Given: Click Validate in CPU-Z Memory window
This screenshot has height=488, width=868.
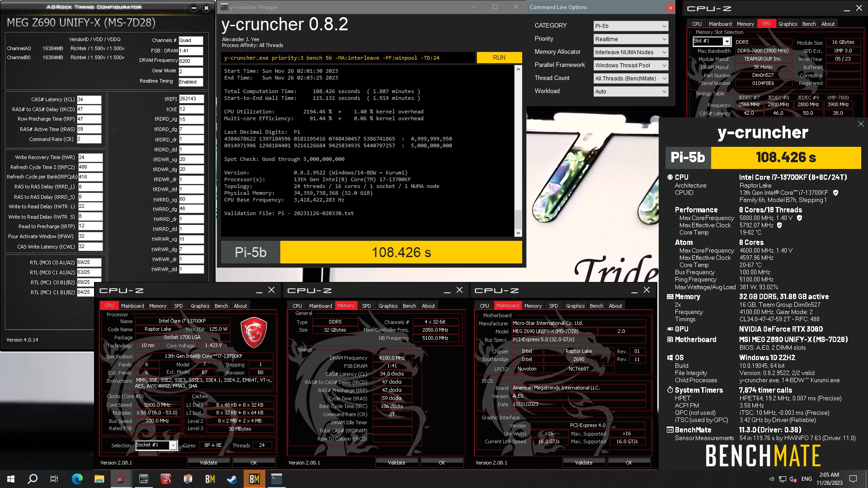Looking at the screenshot, I should (396, 463).
